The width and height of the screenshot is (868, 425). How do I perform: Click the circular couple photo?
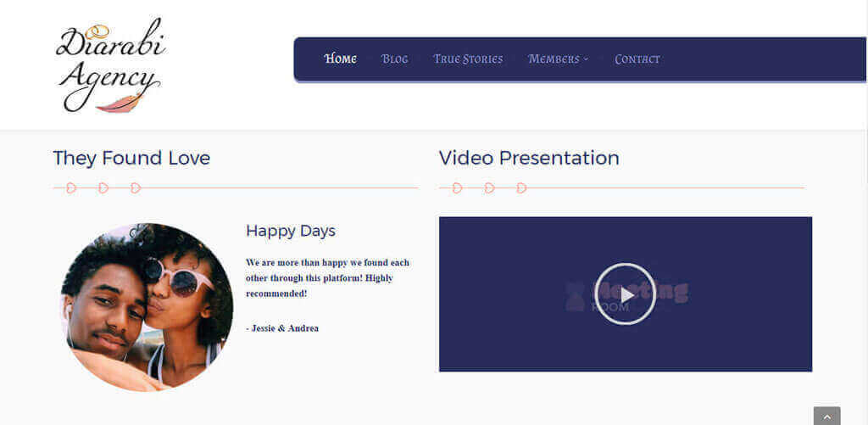point(147,307)
